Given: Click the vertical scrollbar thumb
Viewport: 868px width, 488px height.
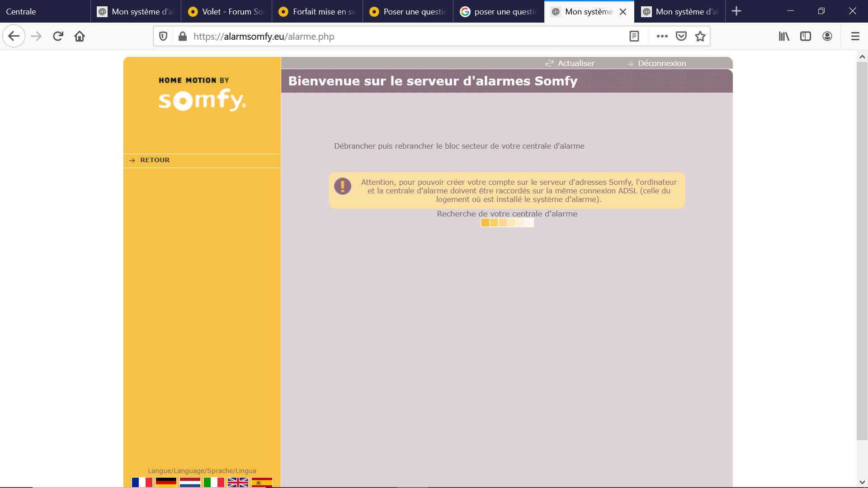Looking at the screenshot, I should point(862,251).
